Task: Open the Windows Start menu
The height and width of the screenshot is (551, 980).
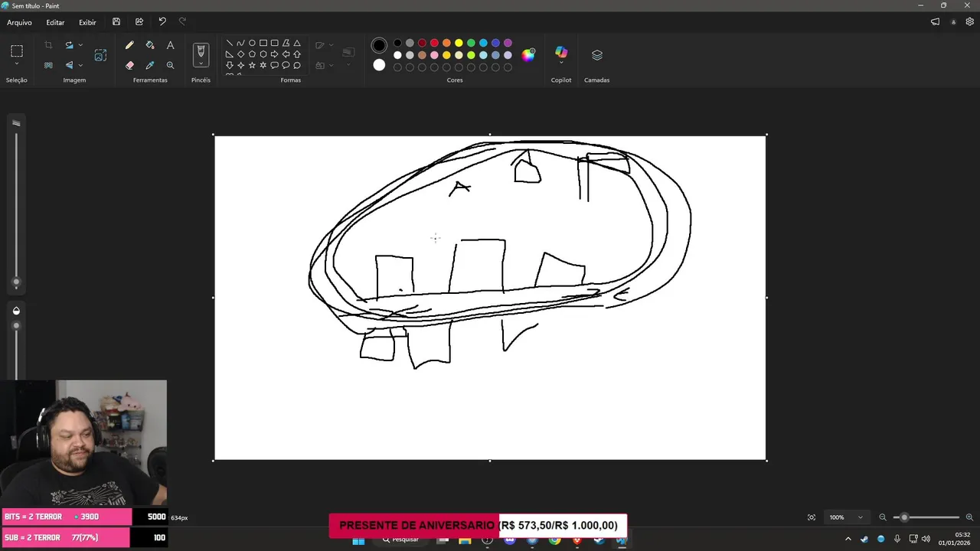Action: coord(358,540)
